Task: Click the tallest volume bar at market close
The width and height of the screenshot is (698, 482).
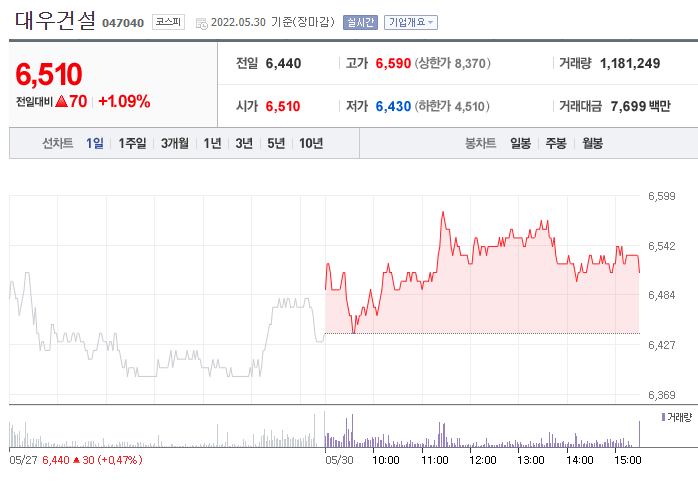Action: (640, 434)
